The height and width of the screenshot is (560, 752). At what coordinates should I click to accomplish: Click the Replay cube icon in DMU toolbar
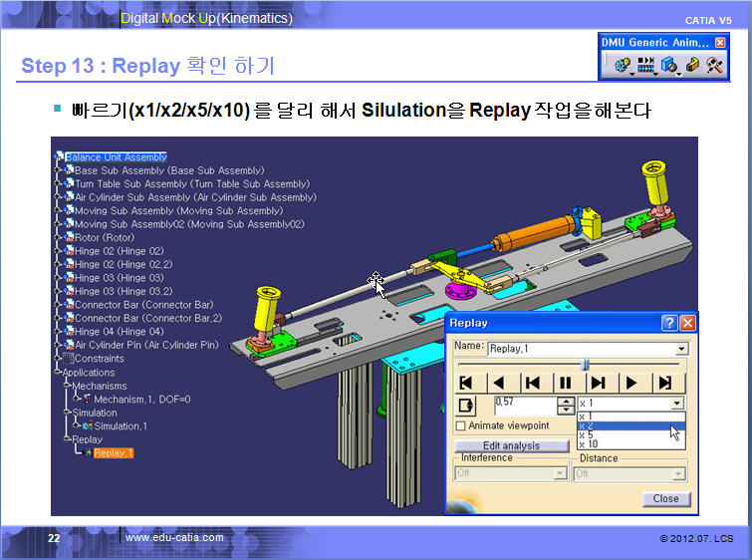(669, 65)
